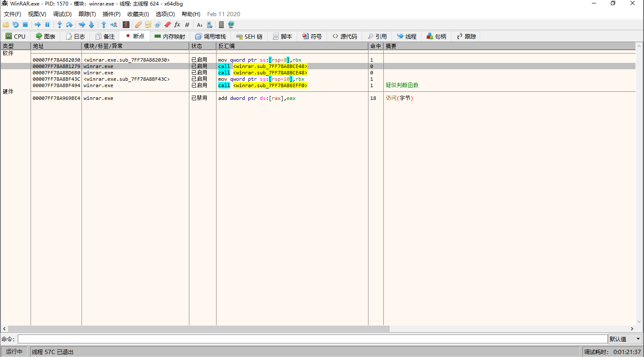Viewport: 644px width, 357px height.
Task: Open the patches bandage icon
Action: (x=138, y=25)
